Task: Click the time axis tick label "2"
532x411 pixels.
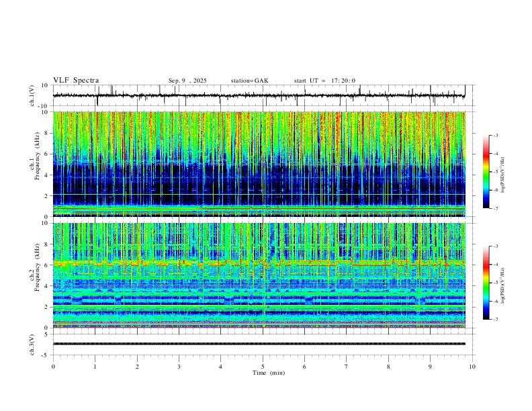Action: click(x=137, y=367)
